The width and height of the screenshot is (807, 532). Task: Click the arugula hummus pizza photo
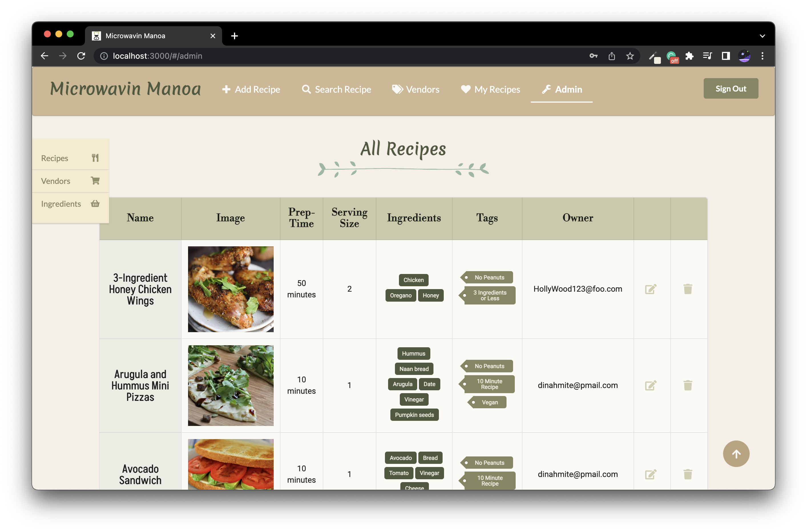pyautogui.click(x=231, y=385)
